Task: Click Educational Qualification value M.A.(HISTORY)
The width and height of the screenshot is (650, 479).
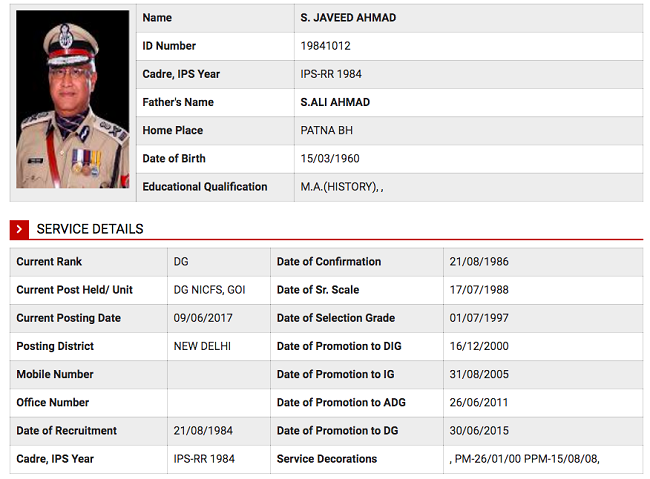Action: (x=339, y=187)
